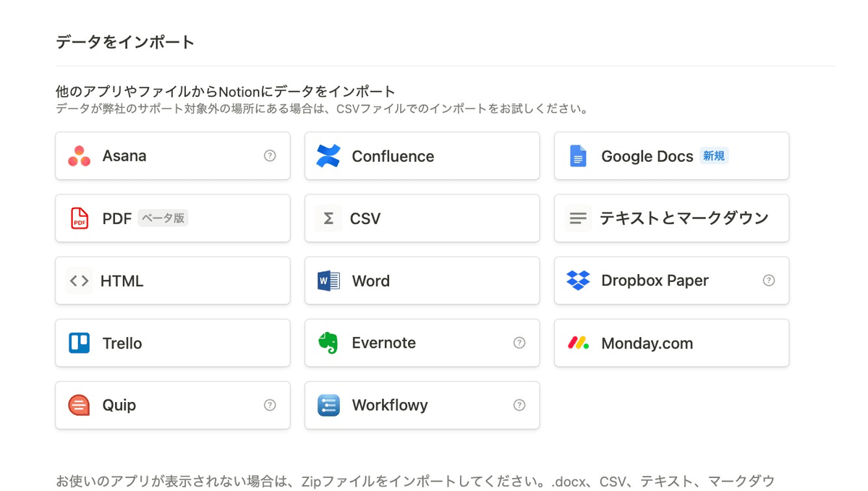Viewport: 868px width, 491px height.
Task: Open help for Workflowy import
Action: pyautogui.click(x=519, y=405)
